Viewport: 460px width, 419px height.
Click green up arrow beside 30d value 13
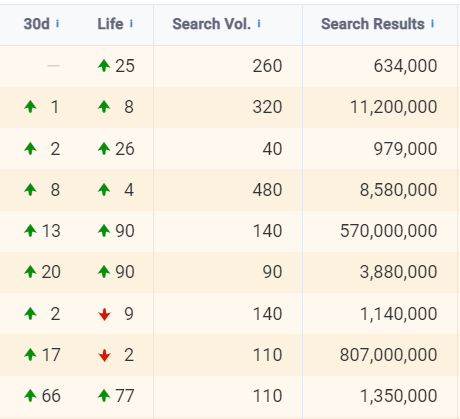coord(30,231)
